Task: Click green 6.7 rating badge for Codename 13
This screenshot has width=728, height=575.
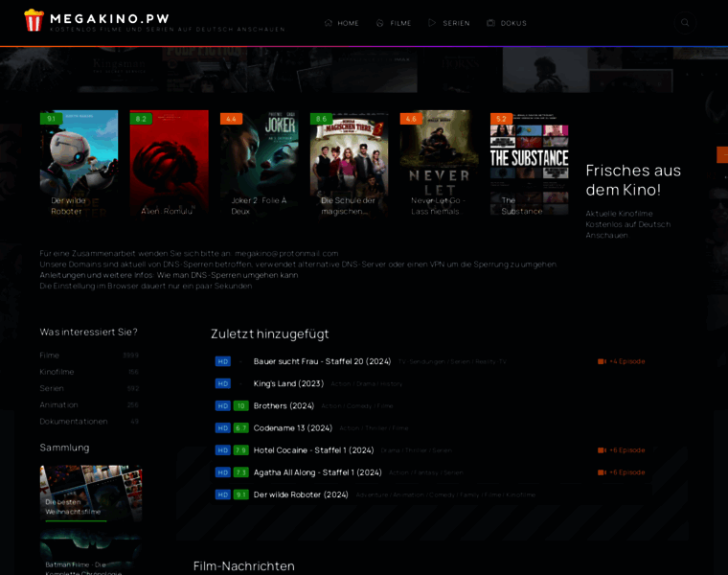Action: coord(241,427)
